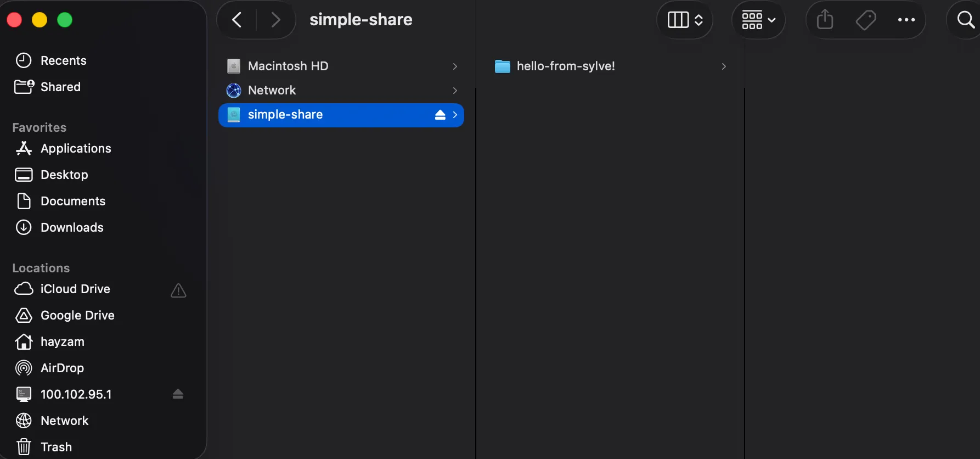Click the back navigation button
This screenshot has width=980, height=459.
point(236,19)
